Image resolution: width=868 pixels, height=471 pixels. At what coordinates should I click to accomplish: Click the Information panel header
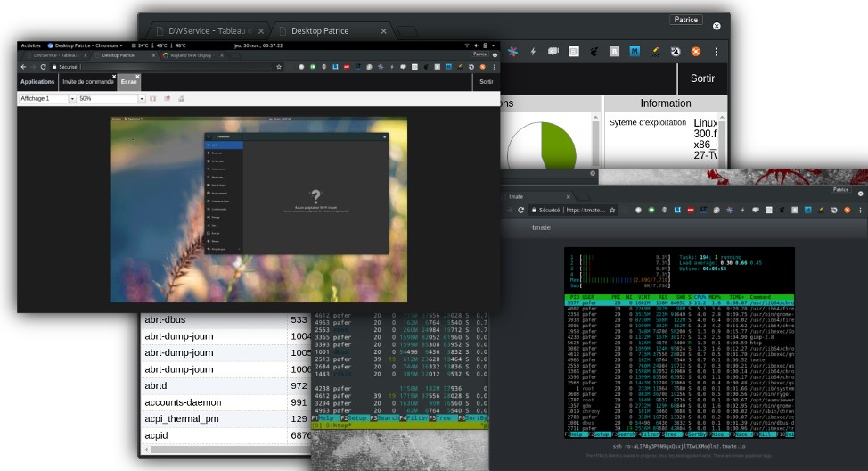coord(666,103)
